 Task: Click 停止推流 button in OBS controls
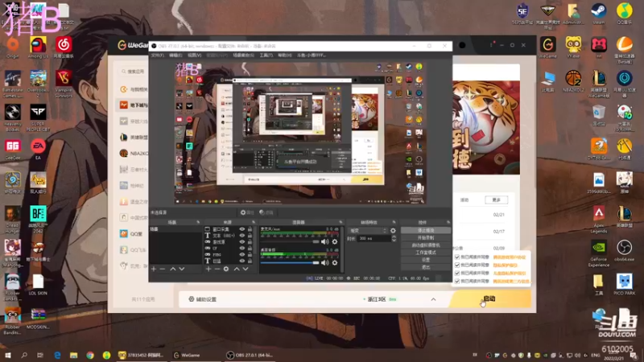tap(426, 230)
